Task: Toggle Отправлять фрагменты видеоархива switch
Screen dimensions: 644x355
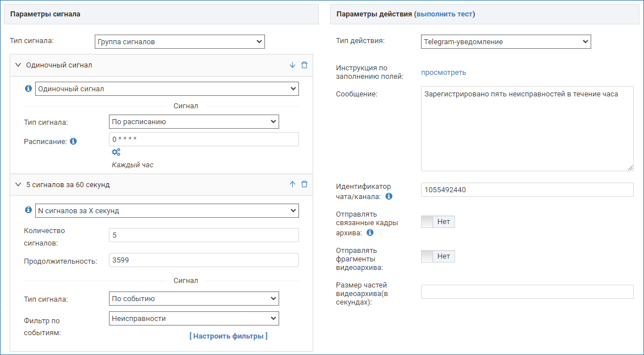Action: click(x=438, y=256)
